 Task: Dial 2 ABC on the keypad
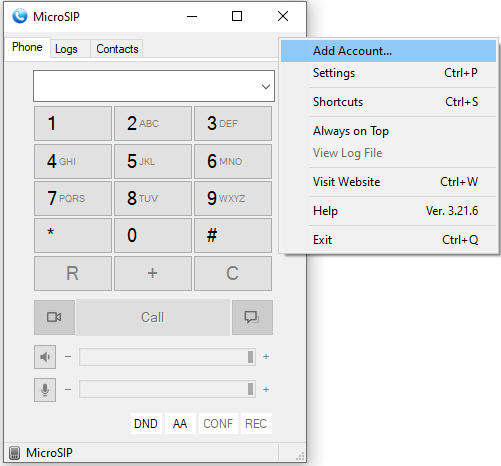click(x=153, y=124)
